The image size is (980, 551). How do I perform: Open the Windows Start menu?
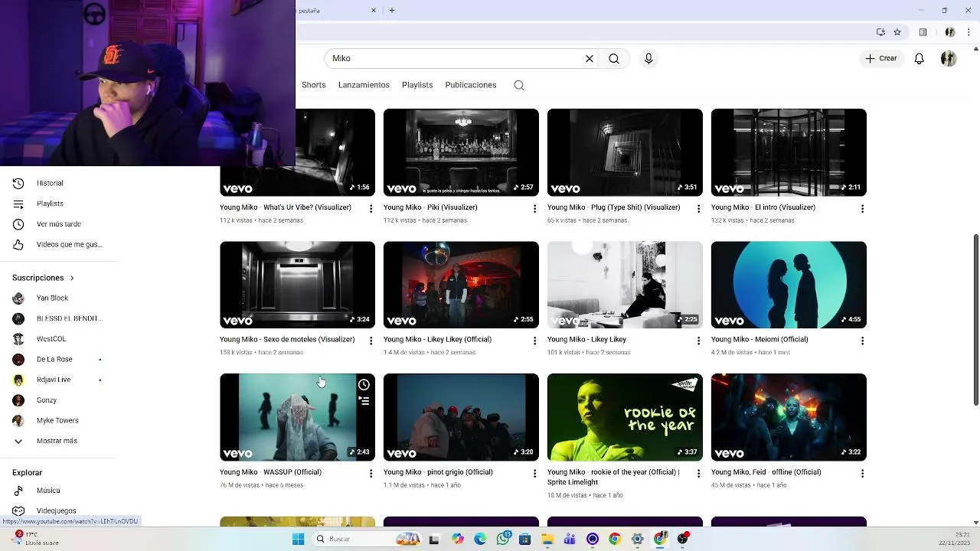click(x=298, y=539)
